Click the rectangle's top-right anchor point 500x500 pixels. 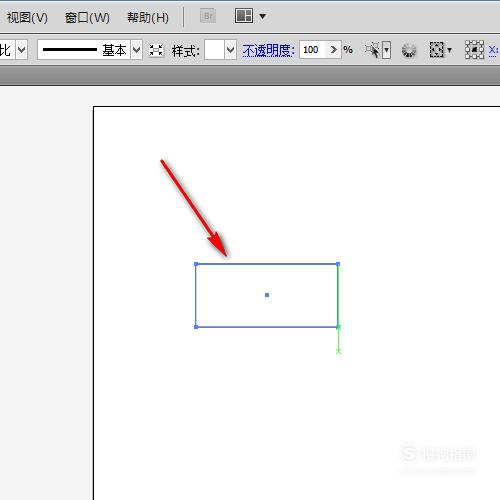point(338,264)
